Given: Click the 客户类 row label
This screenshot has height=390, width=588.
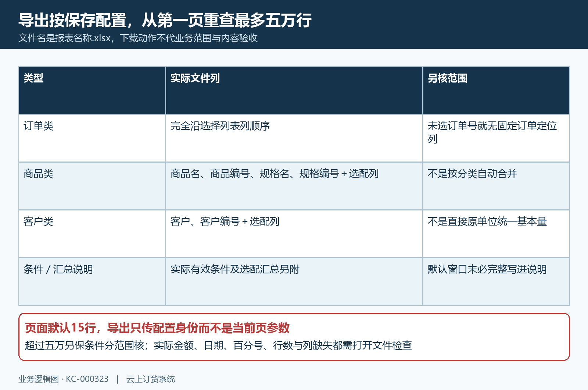Looking at the screenshot, I should pos(92,234).
